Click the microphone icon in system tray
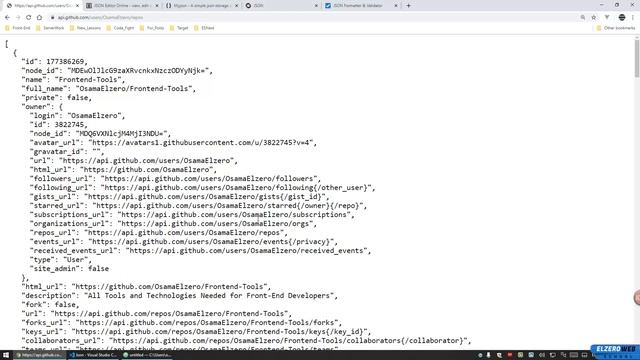Viewport: 640px width, 360px height. (x=489, y=355)
